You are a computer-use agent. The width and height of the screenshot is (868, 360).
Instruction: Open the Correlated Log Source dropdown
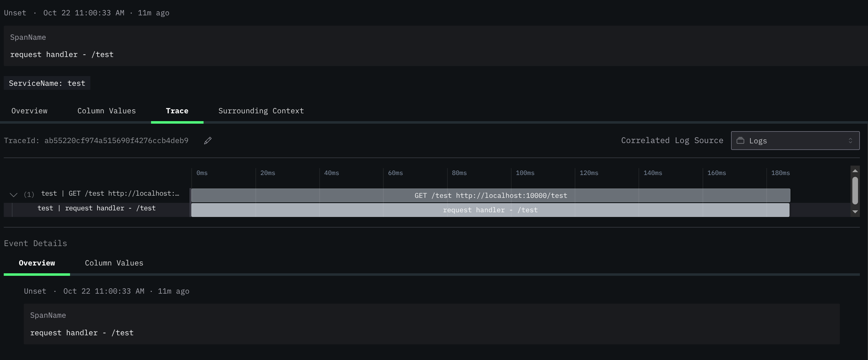pos(795,140)
